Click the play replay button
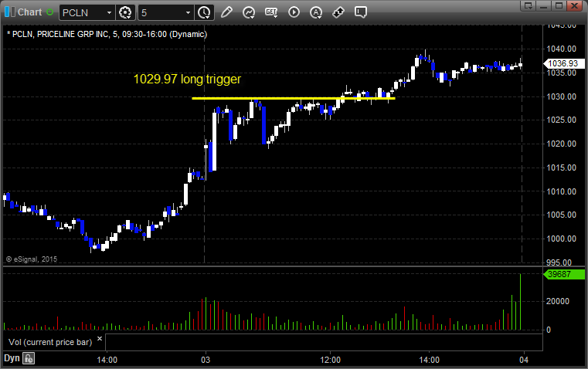588x369 pixels. [294, 12]
